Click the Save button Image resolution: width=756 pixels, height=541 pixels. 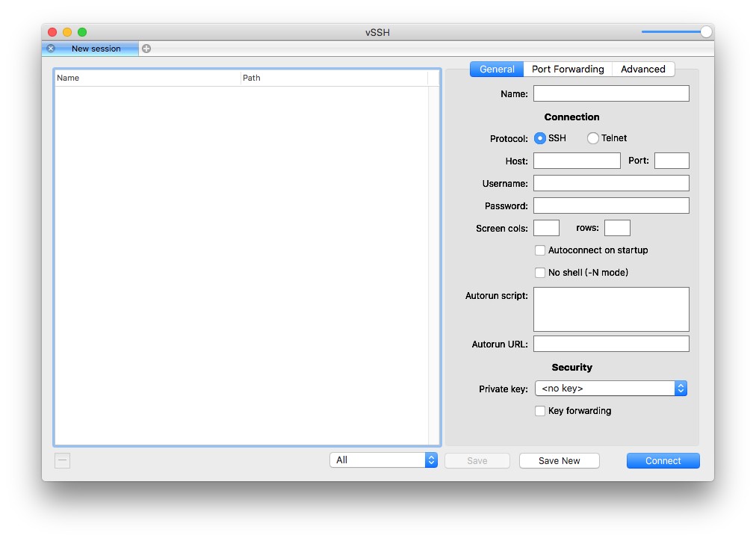click(x=477, y=460)
